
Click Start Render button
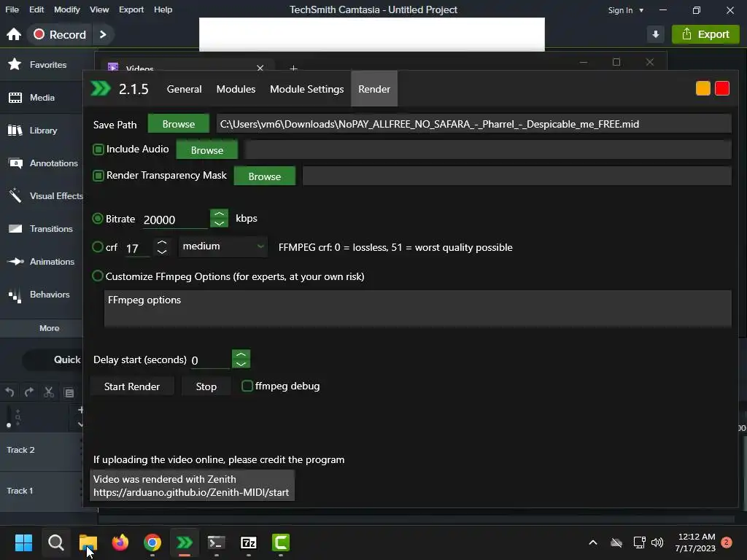click(x=132, y=386)
